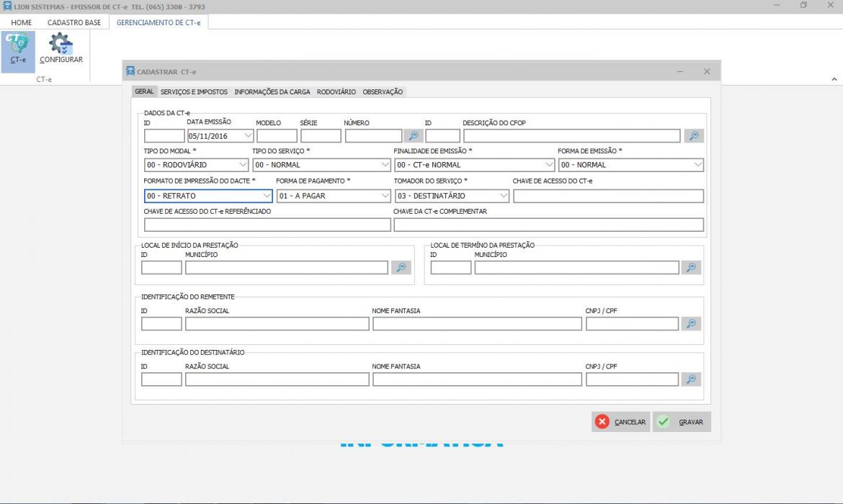Click the NÚMERO input field

click(x=374, y=136)
